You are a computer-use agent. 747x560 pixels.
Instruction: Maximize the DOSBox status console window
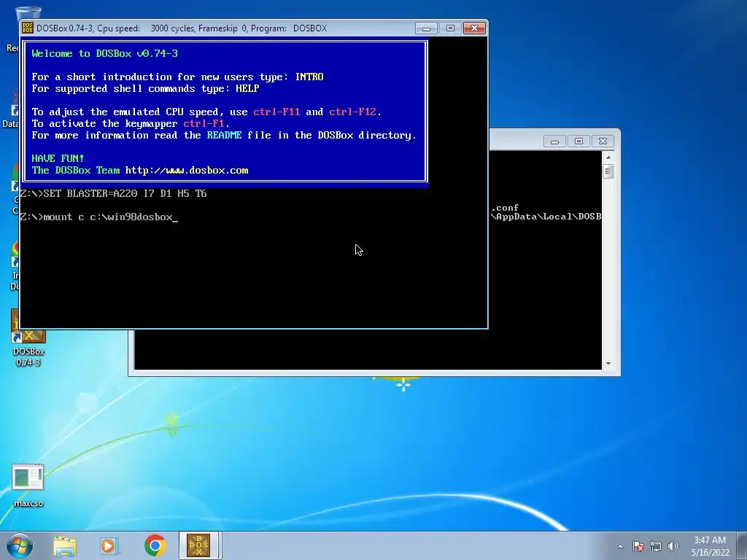578,141
